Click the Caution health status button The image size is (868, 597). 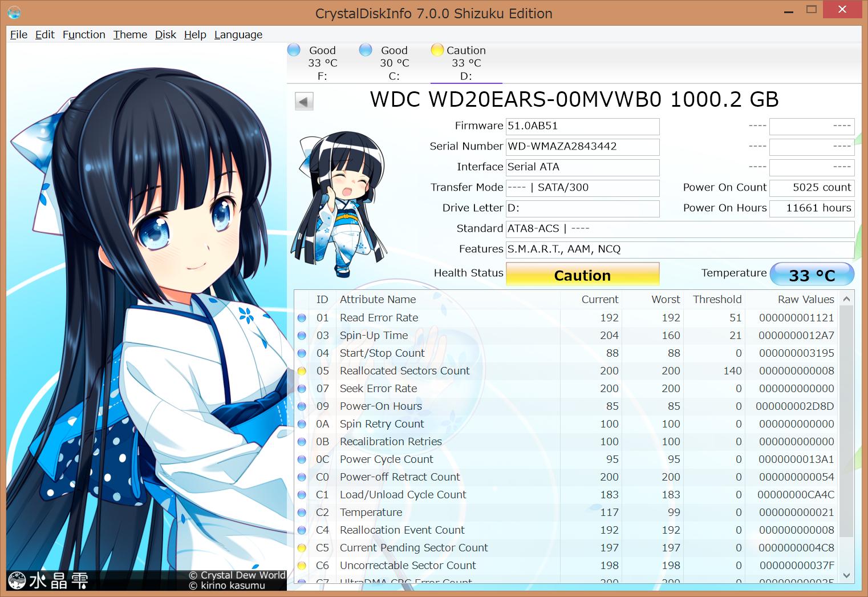582,275
